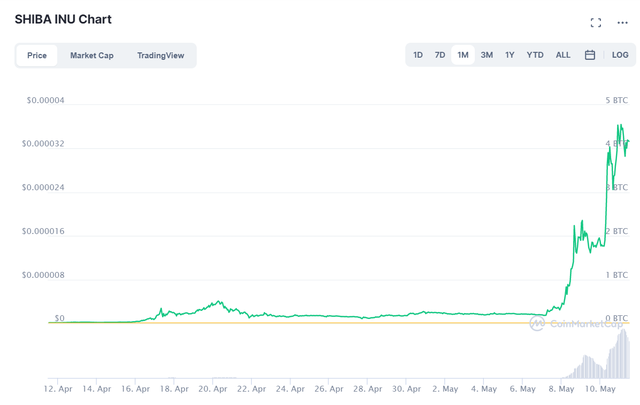Click the 18. Apr date label

click(x=174, y=389)
